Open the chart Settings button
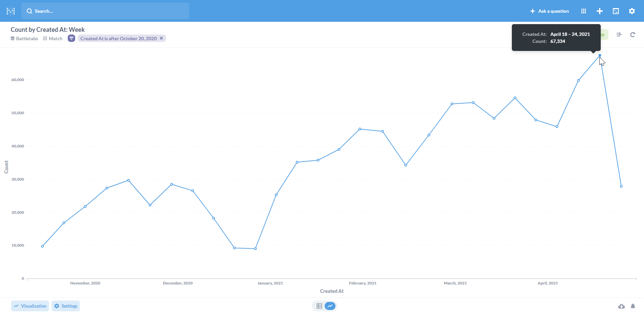 point(66,306)
